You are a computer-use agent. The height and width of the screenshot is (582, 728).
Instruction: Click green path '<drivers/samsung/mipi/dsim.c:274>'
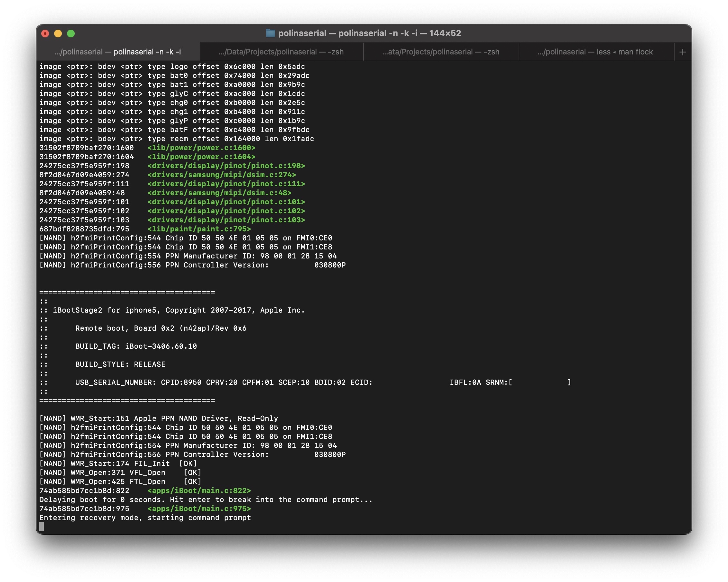point(222,175)
